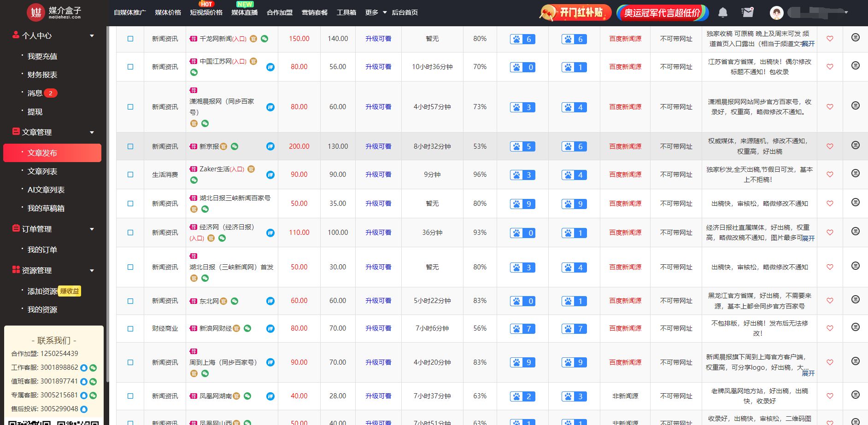Open 媒体价格 in top navigation
868x425 pixels.
click(168, 12)
